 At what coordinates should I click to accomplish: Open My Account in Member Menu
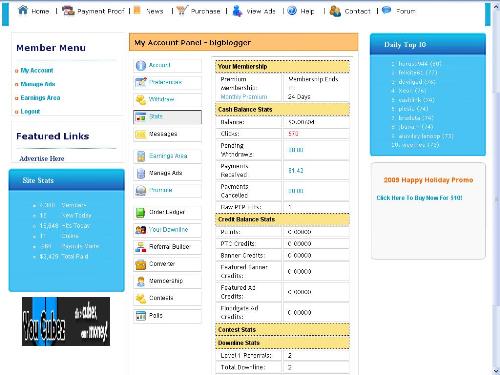coord(37,70)
